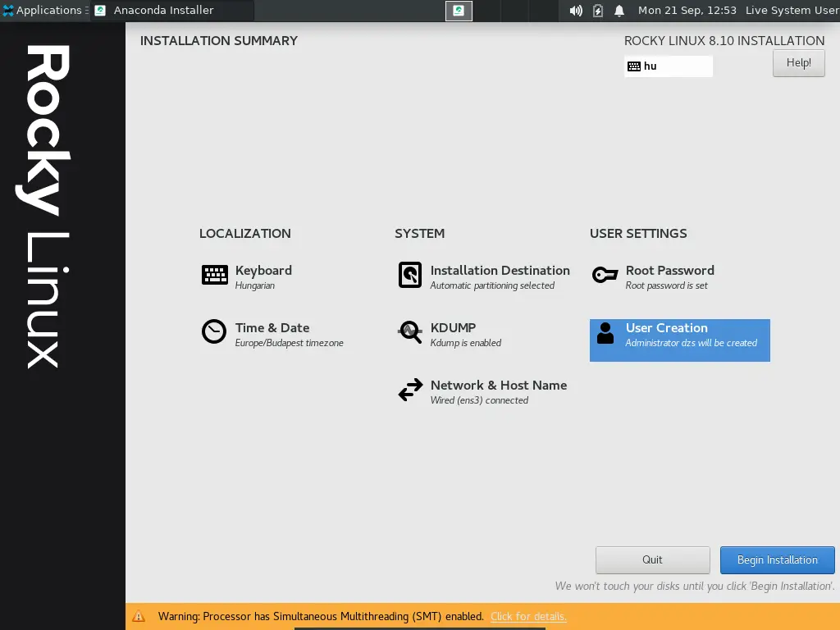840x630 pixels.
Task: Click 'Europe/Budapest timezone' text
Action: (x=290, y=343)
